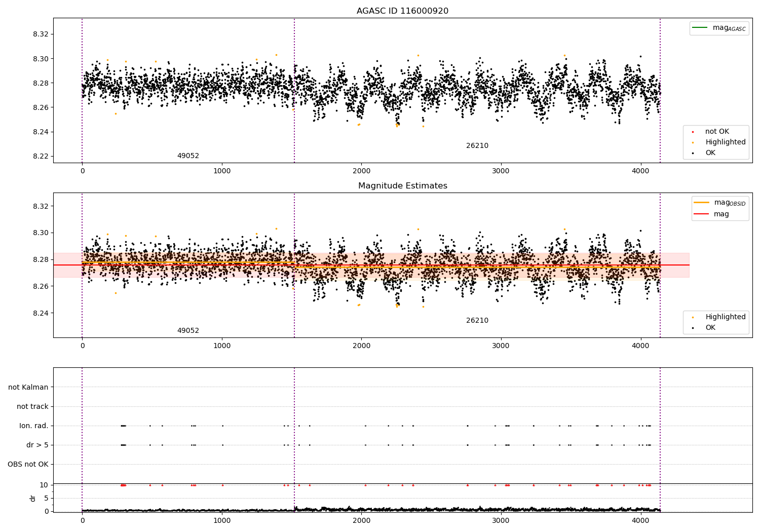Screen dimensions: 760x532
Task: Click y-tick '8.30' in the top plot
Action: coord(41,59)
